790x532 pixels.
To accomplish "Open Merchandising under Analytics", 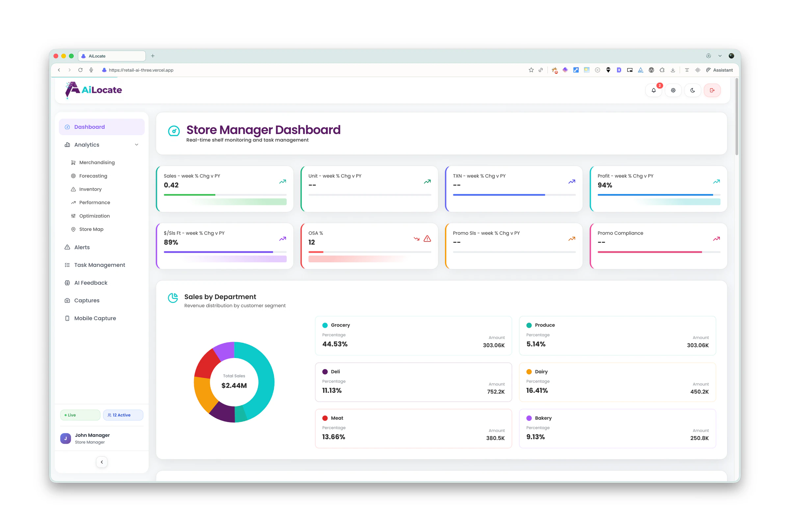I will coord(97,163).
